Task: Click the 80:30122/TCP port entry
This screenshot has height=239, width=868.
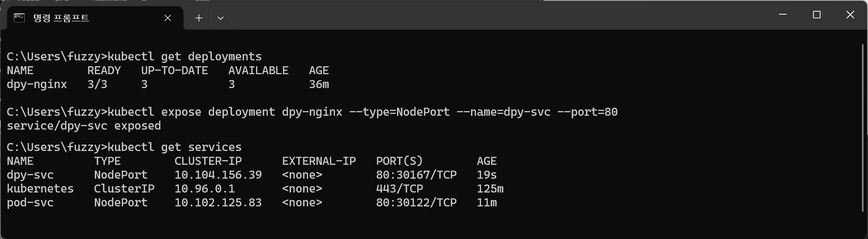Action: (416, 203)
